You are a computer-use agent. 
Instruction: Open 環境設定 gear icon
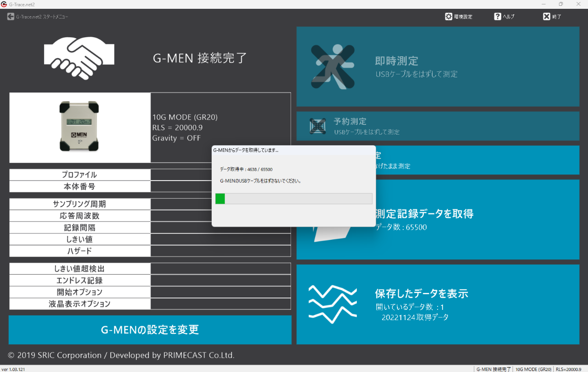(x=448, y=16)
